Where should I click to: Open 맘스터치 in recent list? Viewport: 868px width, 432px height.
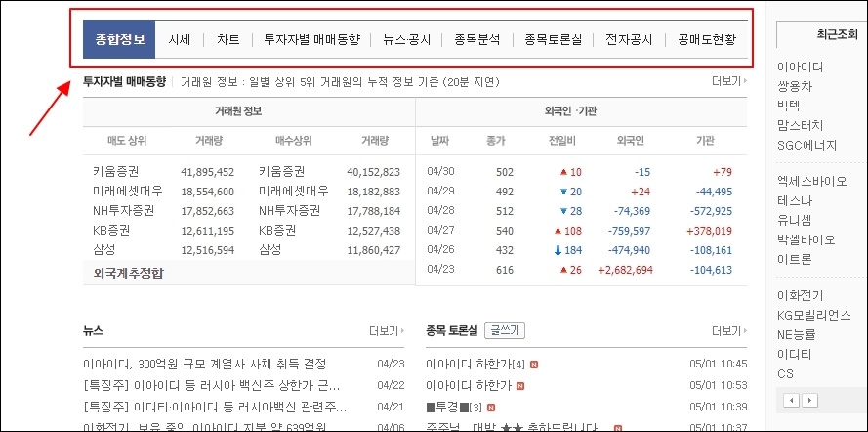[800, 125]
